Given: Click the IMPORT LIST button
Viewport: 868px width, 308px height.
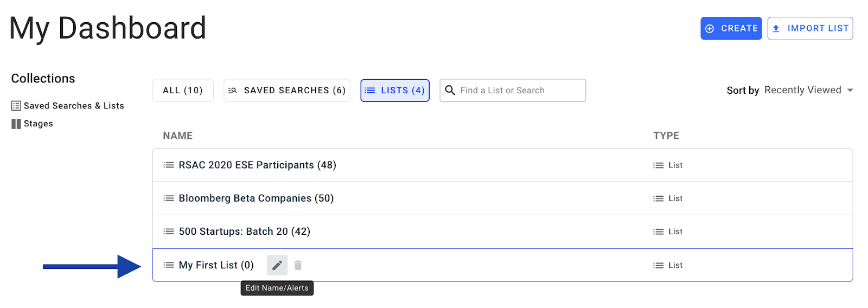Looking at the screenshot, I should tap(810, 28).
